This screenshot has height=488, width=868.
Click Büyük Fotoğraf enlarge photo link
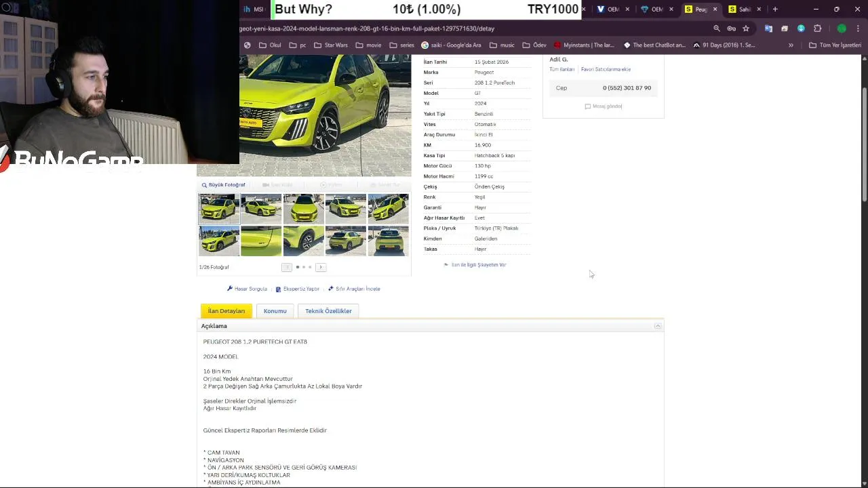point(223,184)
